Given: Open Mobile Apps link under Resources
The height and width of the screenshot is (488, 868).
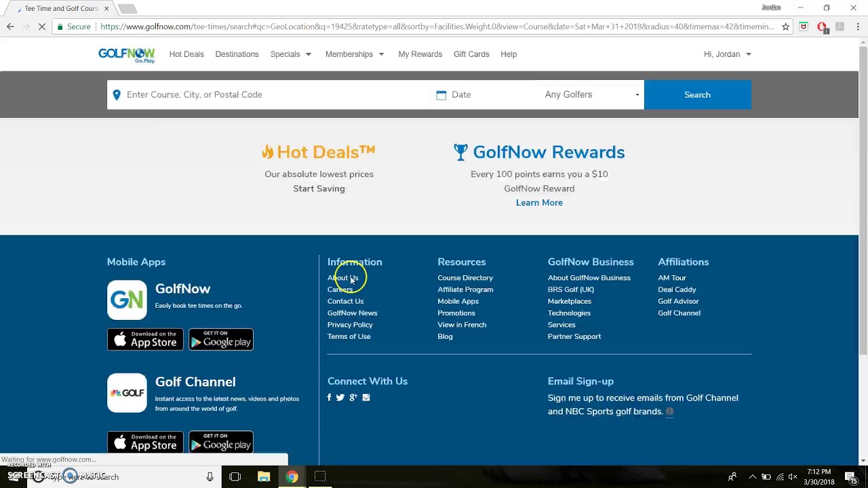Looking at the screenshot, I should point(458,301).
